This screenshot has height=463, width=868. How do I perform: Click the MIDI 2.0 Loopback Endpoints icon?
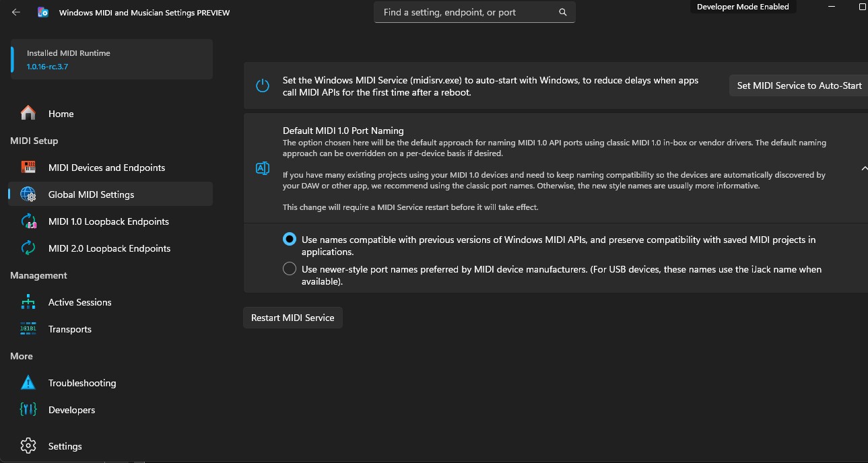point(28,248)
